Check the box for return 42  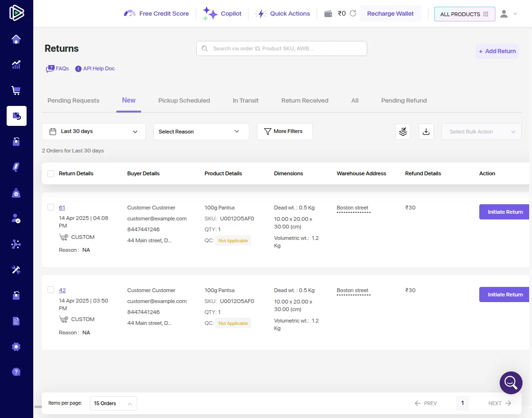[51, 290]
